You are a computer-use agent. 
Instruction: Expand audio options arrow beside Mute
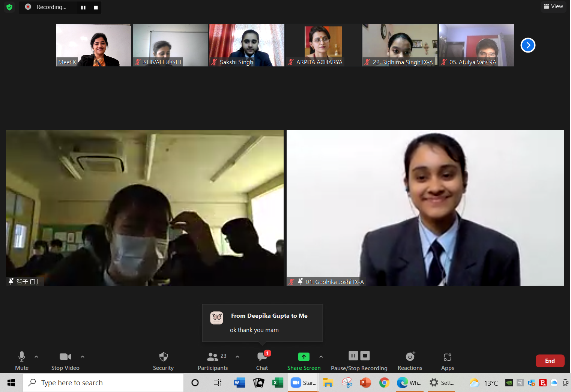click(x=36, y=357)
